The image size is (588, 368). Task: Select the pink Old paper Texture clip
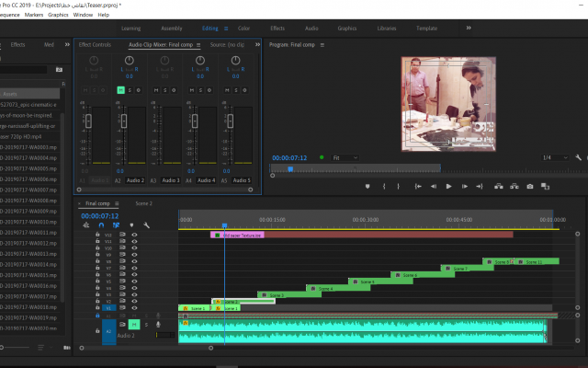pos(237,236)
